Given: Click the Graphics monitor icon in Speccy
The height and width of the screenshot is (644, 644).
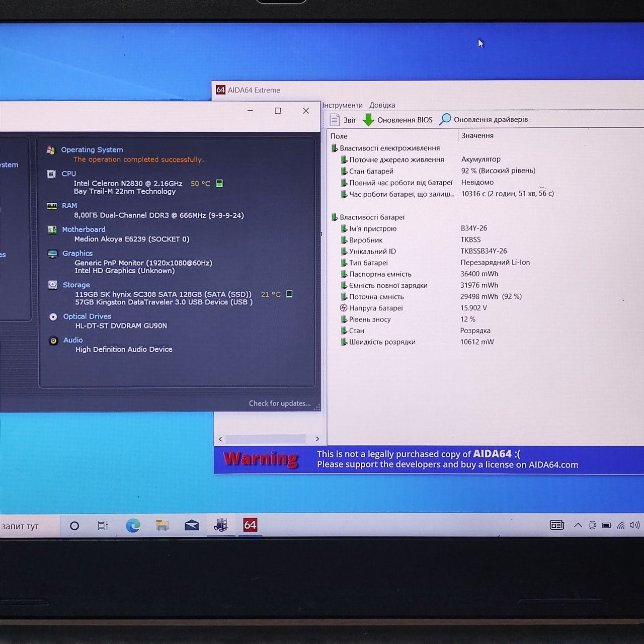Looking at the screenshot, I should [52, 254].
